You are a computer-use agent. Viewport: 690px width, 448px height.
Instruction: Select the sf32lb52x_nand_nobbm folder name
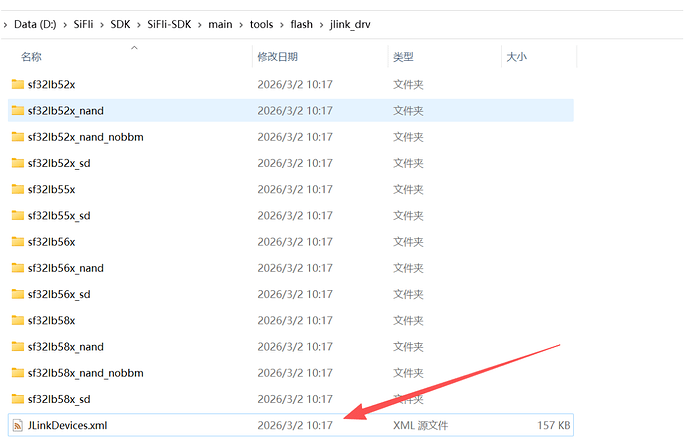85,137
